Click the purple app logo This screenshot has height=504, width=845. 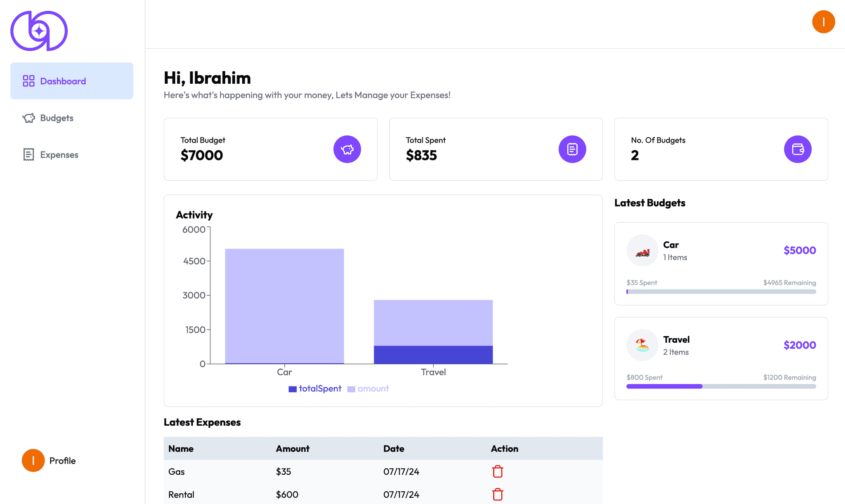pyautogui.click(x=39, y=31)
